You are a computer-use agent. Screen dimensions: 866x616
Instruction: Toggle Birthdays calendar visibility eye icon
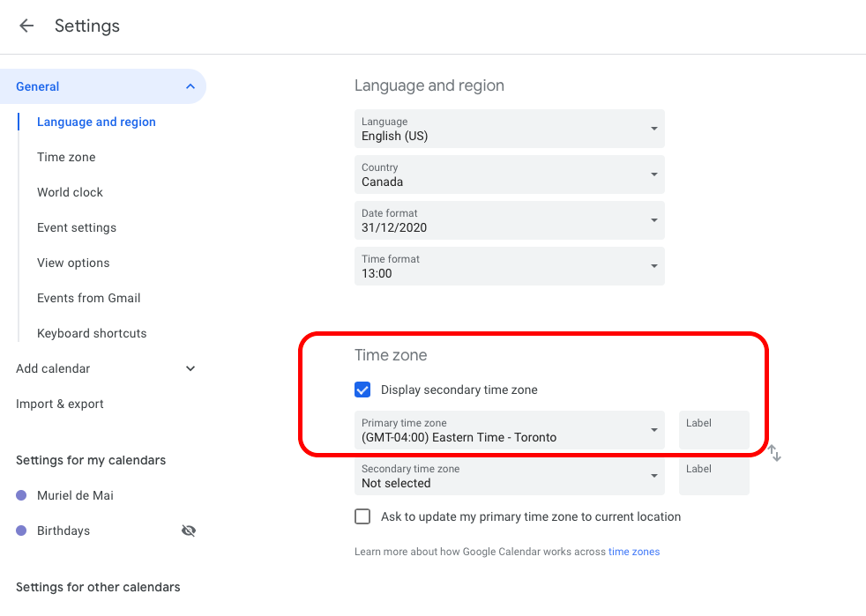click(x=189, y=531)
